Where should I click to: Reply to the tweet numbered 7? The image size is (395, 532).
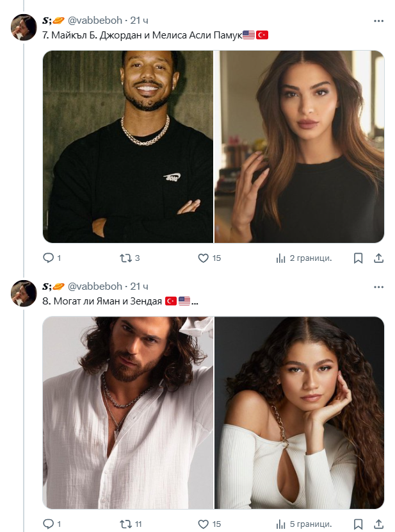(49, 258)
